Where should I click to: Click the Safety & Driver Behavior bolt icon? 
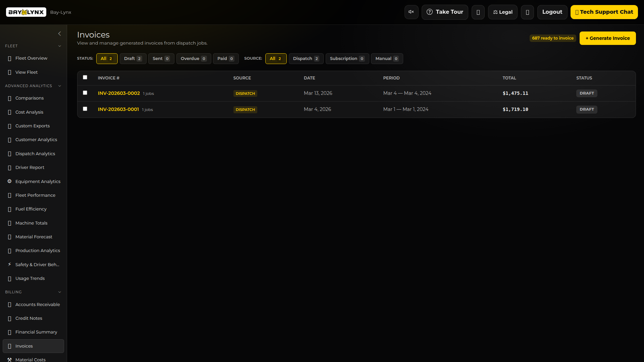tap(9, 264)
